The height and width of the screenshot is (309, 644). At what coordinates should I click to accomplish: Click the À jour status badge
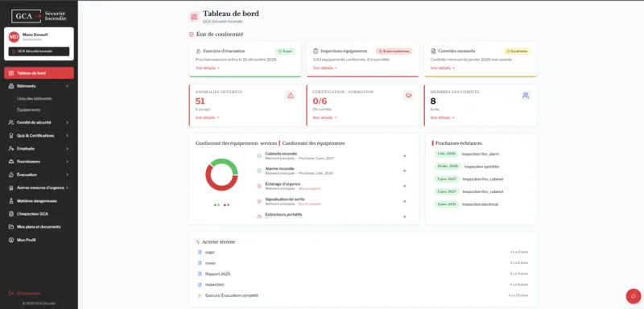(285, 51)
